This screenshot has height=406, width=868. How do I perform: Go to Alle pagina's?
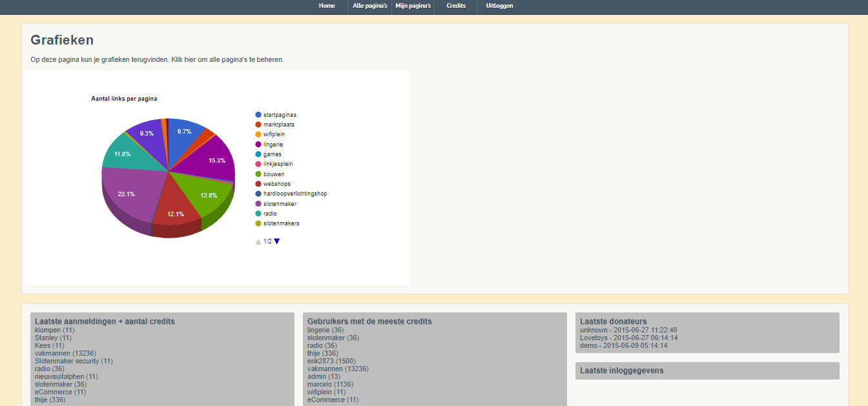[370, 6]
